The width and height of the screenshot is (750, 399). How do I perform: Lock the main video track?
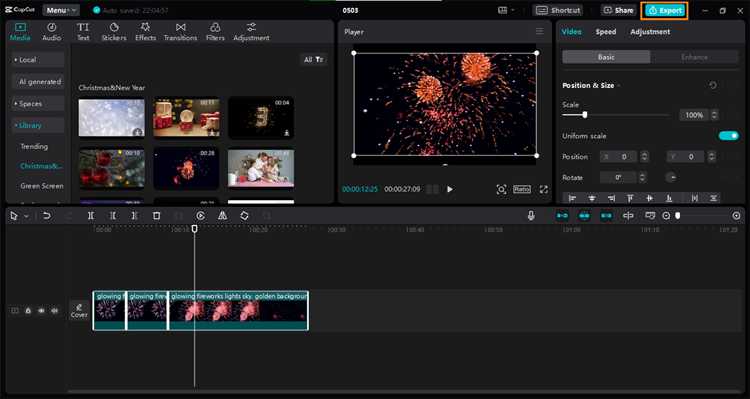pos(28,311)
